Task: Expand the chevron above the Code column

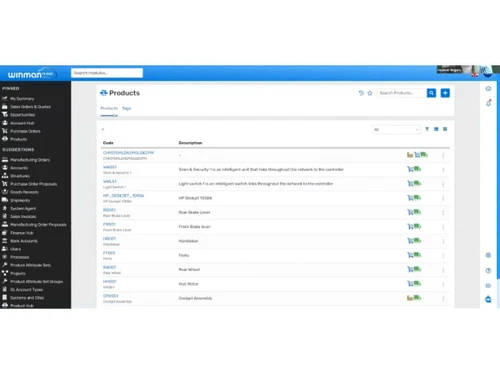Action: (x=103, y=129)
